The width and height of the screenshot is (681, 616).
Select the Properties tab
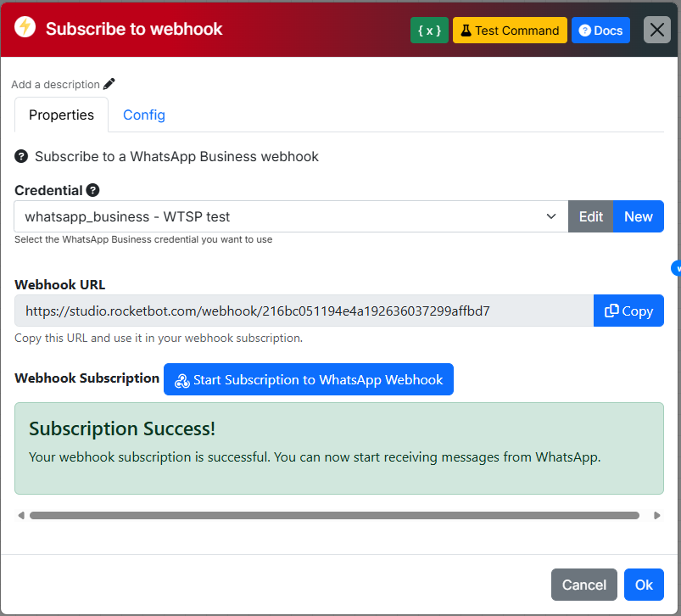click(x=61, y=115)
